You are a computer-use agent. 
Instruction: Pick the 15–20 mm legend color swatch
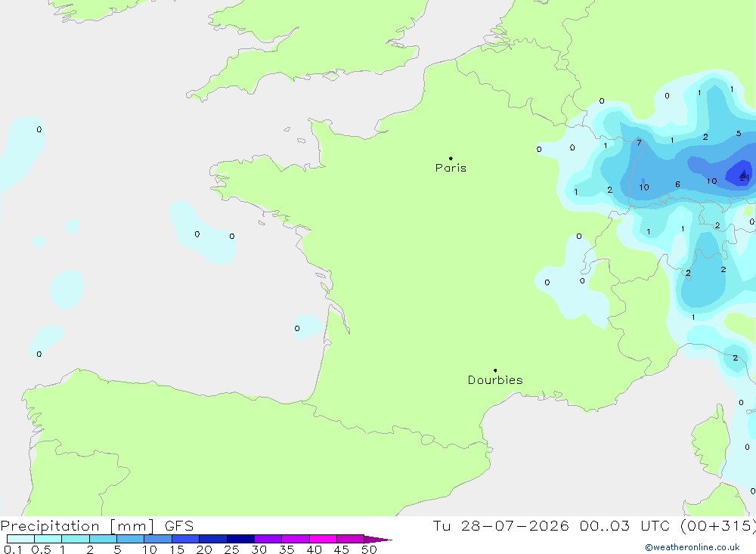tap(186, 539)
